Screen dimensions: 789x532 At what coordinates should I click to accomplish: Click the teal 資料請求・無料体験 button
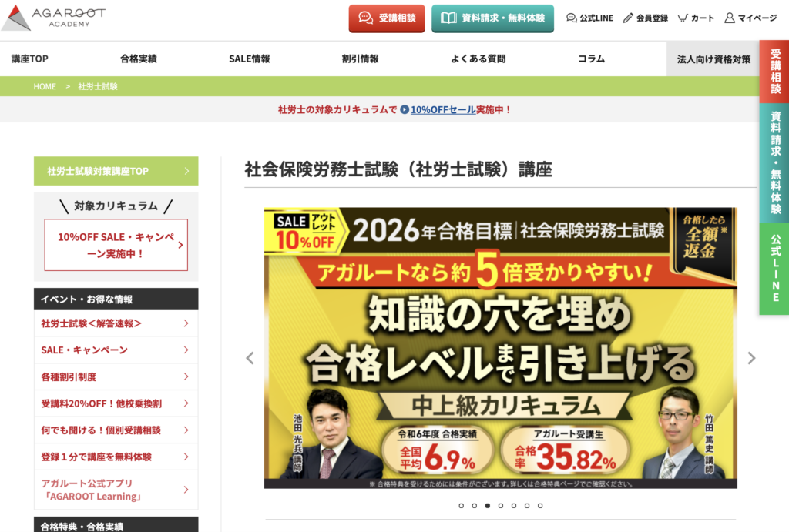coord(492,18)
